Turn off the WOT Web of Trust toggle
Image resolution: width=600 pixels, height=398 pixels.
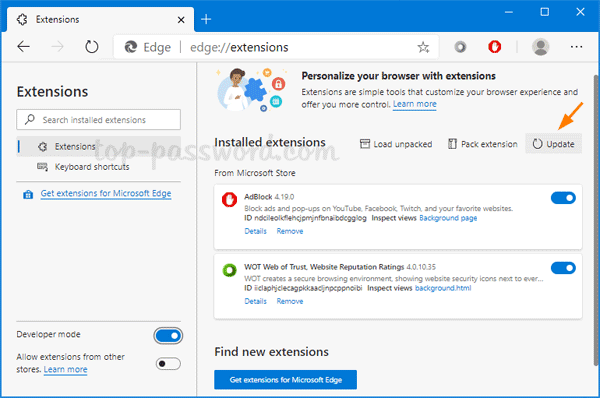coord(563,268)
